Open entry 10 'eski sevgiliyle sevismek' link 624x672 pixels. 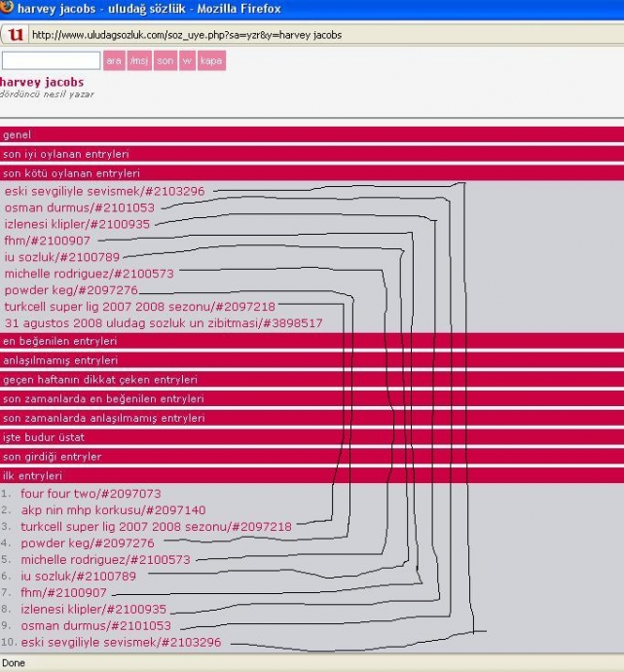(x=121, y=643)
